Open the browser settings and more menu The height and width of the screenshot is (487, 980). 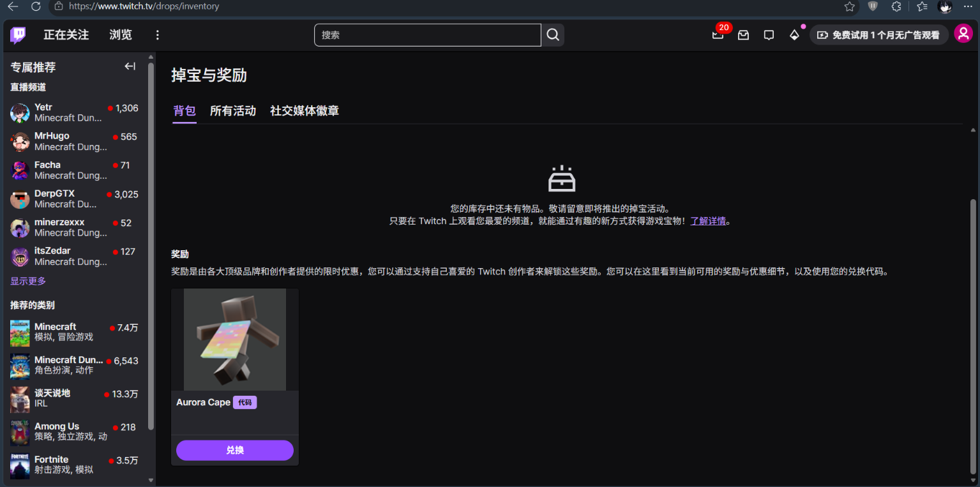point(968,6)
